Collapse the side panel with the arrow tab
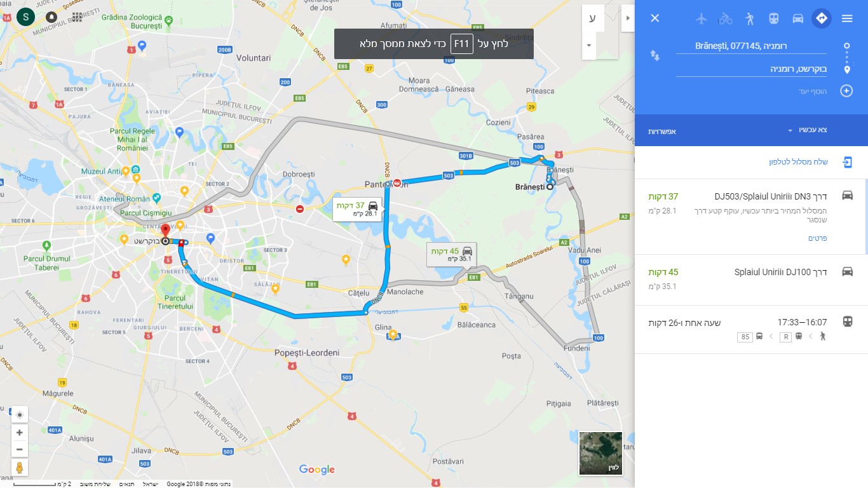868x488 pixels. [x=628, y=18]
